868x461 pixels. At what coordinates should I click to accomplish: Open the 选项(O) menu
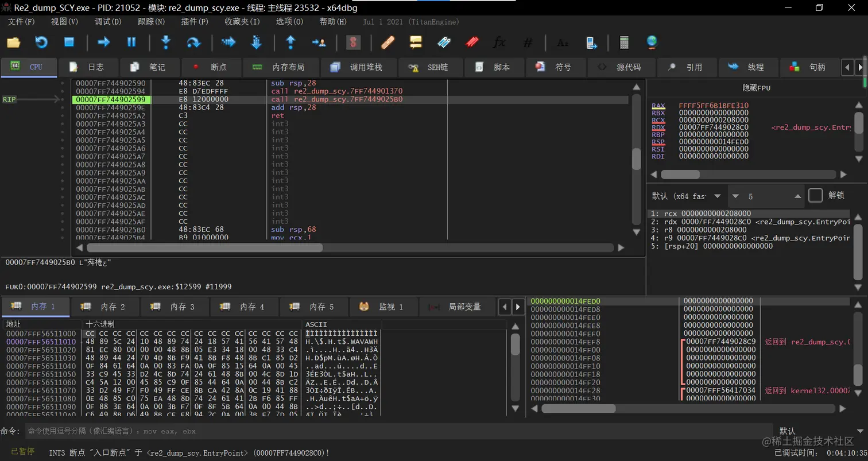click(289, 22)
